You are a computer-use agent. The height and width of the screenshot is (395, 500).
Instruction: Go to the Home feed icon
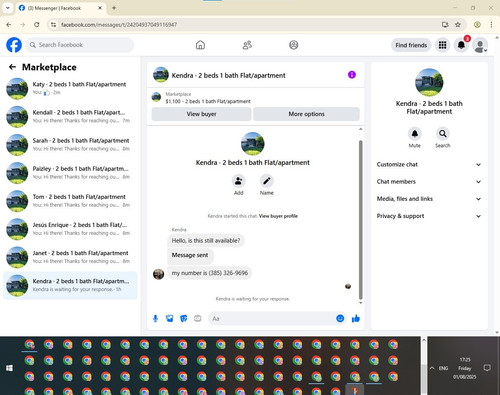pyautogui.click(x=200, y=45)
